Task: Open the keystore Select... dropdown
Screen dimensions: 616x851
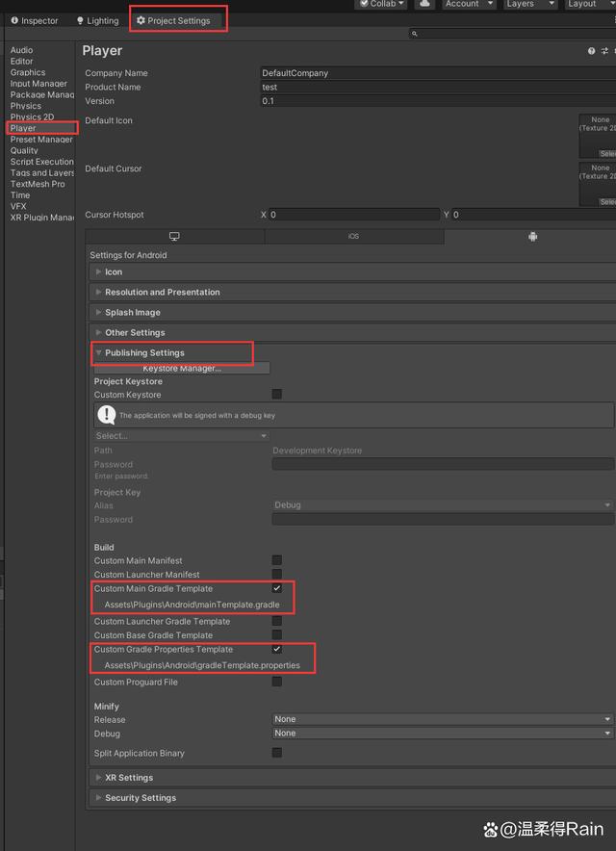Action: point(181,436)
